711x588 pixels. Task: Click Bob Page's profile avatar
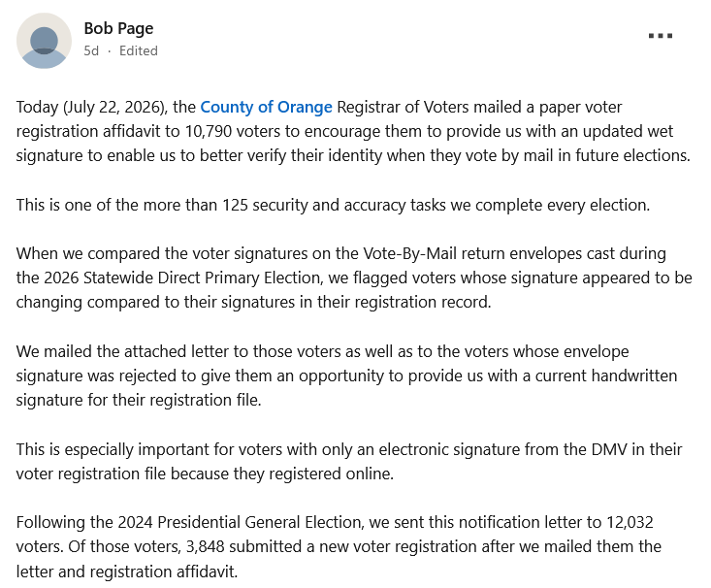pyautogui.click(x=44, y=41)
